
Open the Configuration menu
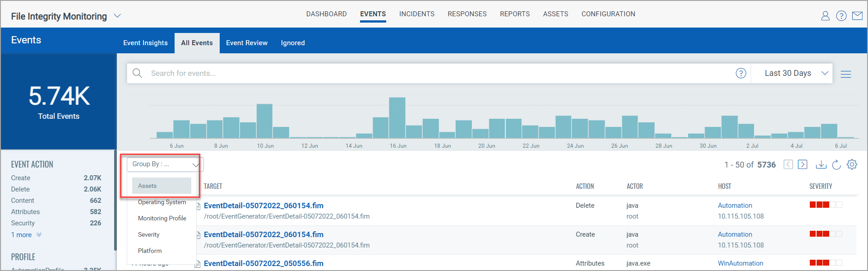(x=608, y=14)
